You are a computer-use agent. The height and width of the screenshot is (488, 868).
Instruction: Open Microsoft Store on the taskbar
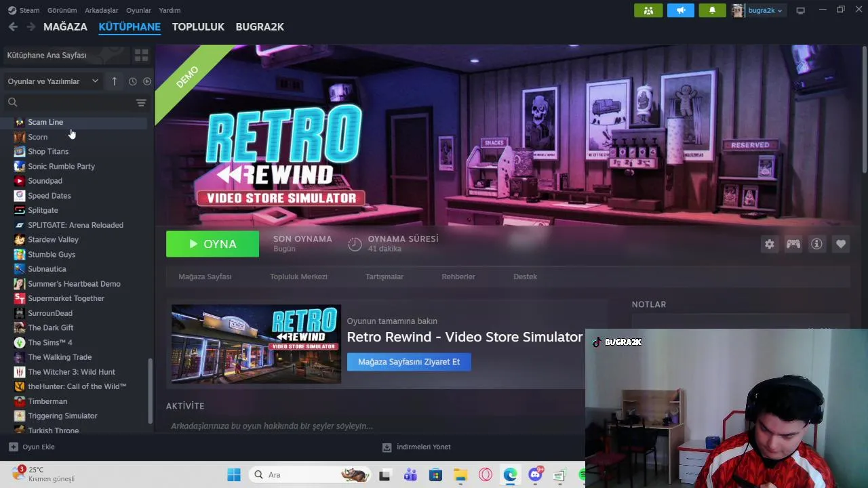tap(435, 474)
